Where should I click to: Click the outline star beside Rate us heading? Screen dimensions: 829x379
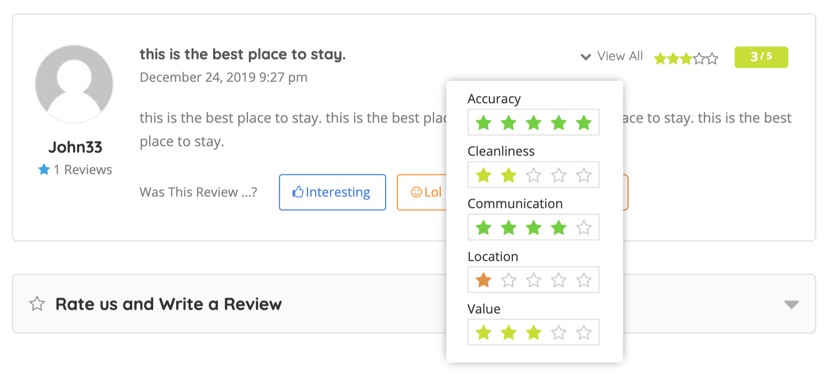37,304
